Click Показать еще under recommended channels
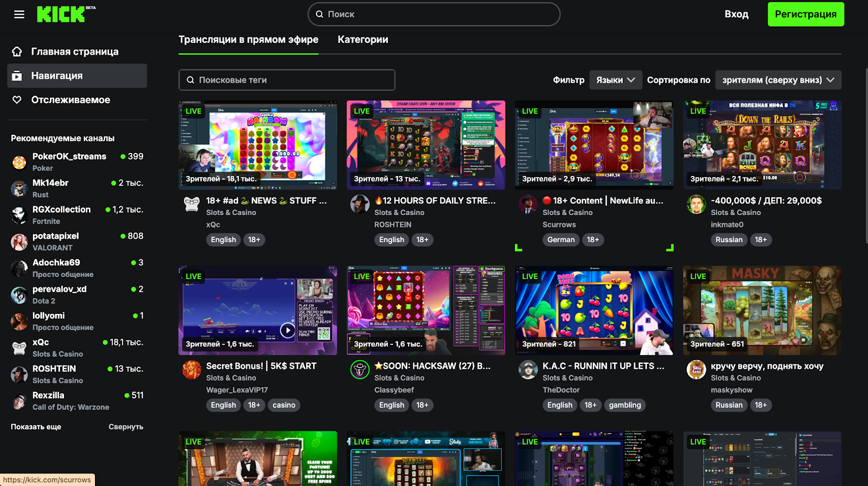The image size is (868, 486). click(x=36, y=427)
